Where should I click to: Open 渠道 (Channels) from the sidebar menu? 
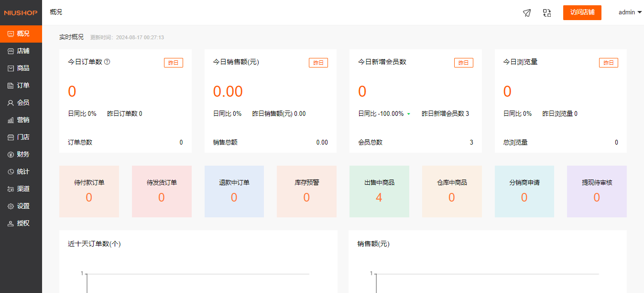tap(21, 189)
